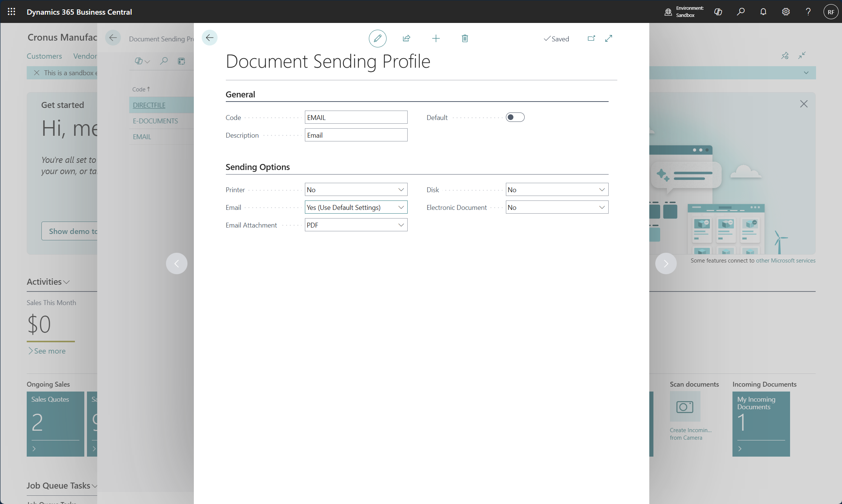Click the Dynamics 365 Business Central title
The height and width of the screenshot is (504, 842).
[79, 12]
